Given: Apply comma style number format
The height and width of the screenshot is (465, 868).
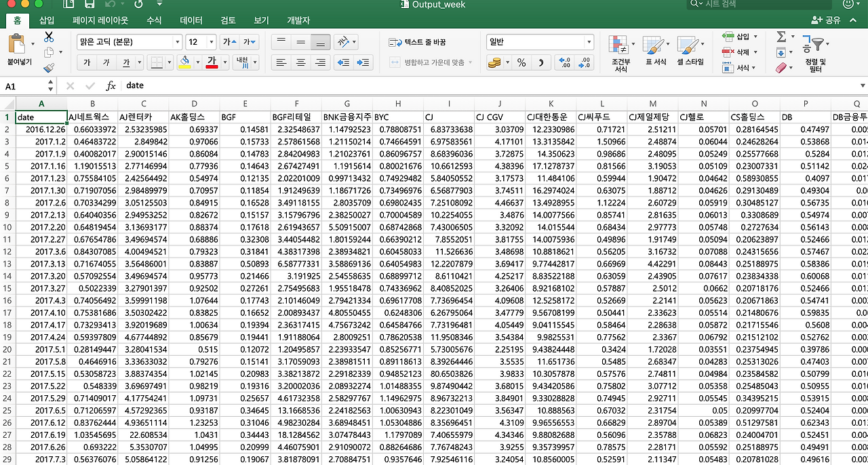Looking at the screenshot, I should pos(541,62).
